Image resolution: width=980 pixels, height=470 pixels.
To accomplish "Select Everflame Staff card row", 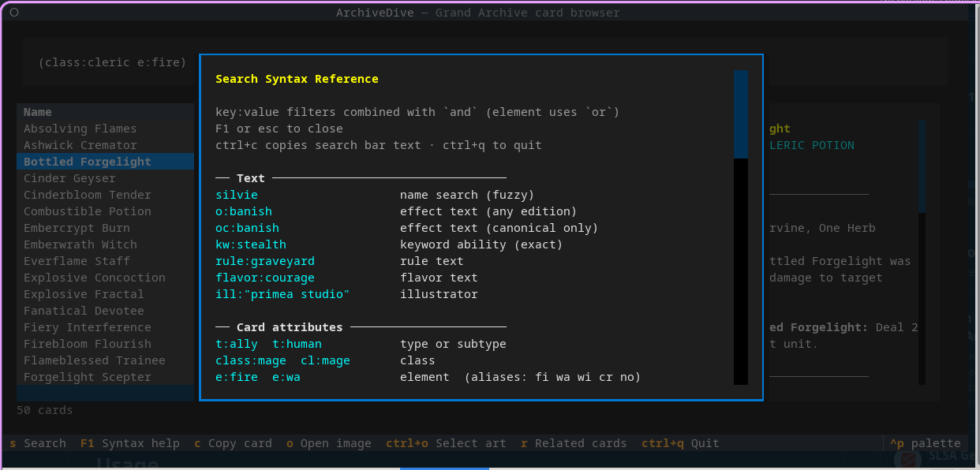I will [105, 261].
